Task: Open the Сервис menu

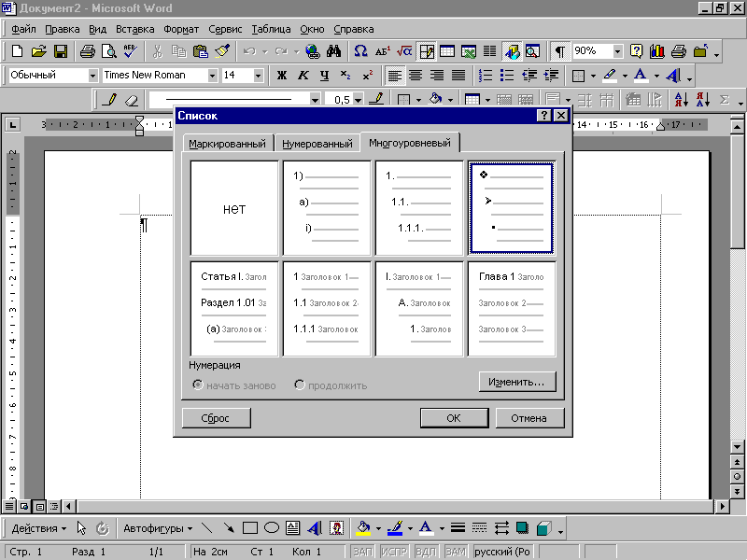Action: point(225,29)
